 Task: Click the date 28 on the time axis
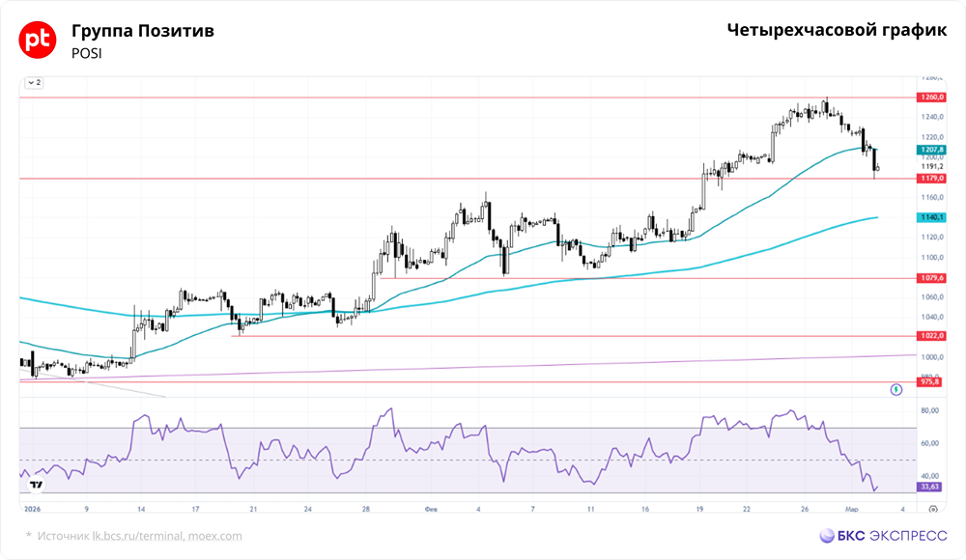[366, 510]
